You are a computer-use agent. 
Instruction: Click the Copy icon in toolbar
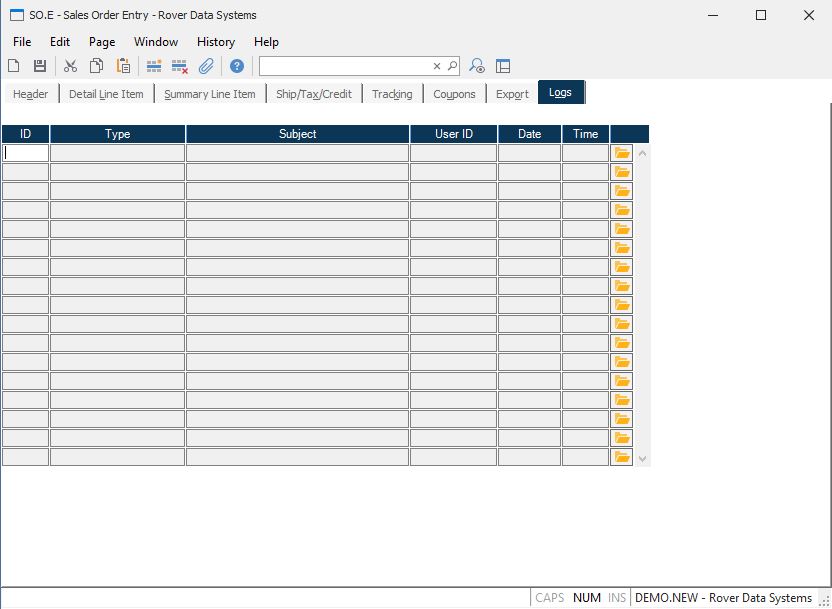[97, 66]
